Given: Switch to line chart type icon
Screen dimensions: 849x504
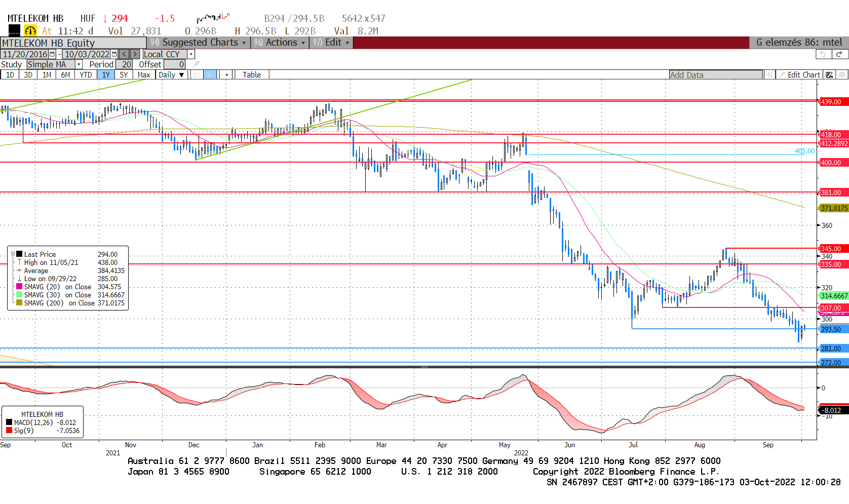Looking at the screenshot, I should [x=197, y=74].
